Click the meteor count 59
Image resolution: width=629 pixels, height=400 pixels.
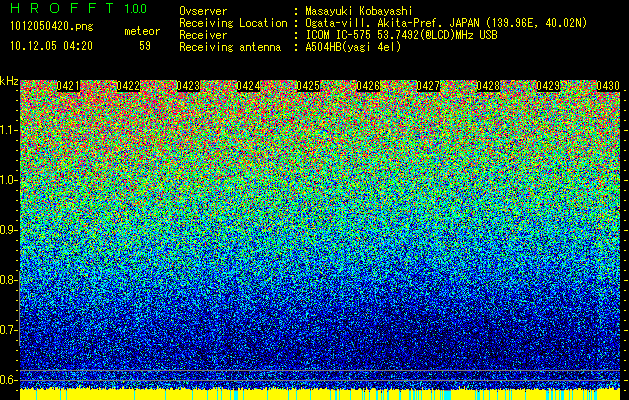tap(145, 46)
